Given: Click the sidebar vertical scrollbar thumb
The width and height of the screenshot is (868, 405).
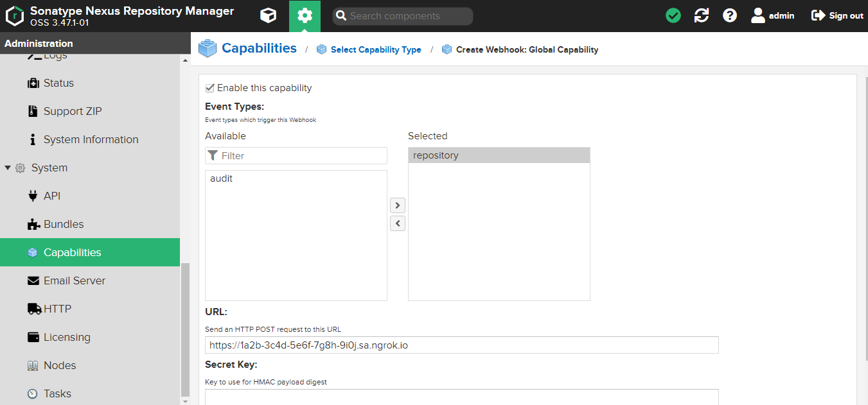Looking at the screenshot, I should pos(186,327).
